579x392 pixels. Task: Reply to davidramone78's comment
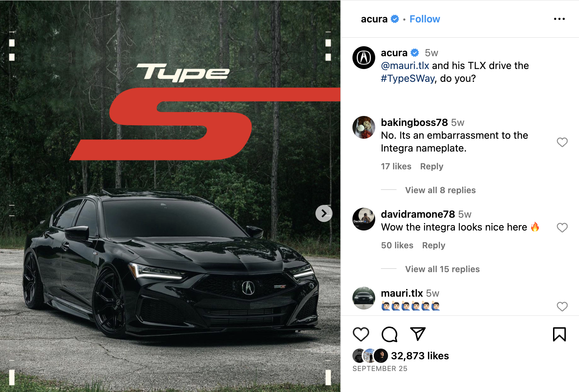(x=434, y=245)
